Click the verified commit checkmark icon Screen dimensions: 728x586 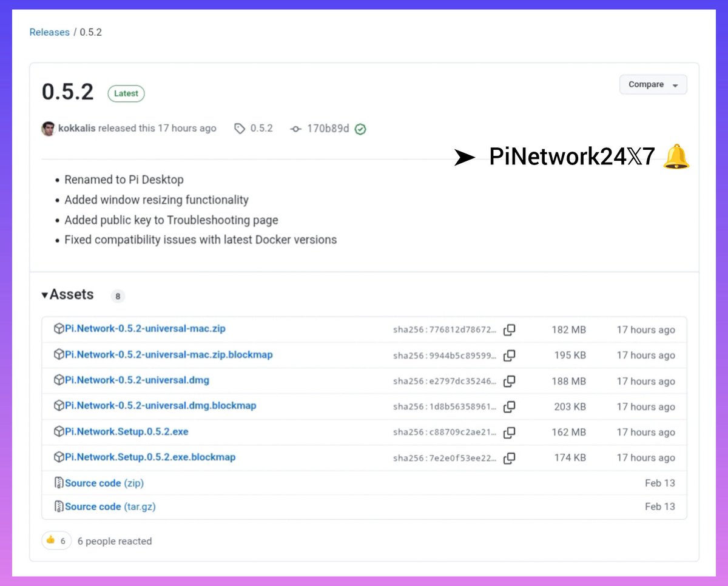tap(360, 129)
